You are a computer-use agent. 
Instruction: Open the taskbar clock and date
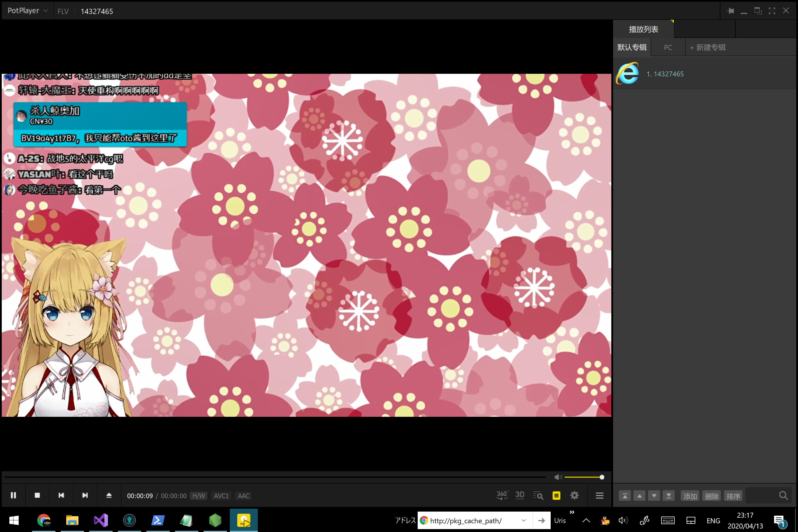[745, 520]
